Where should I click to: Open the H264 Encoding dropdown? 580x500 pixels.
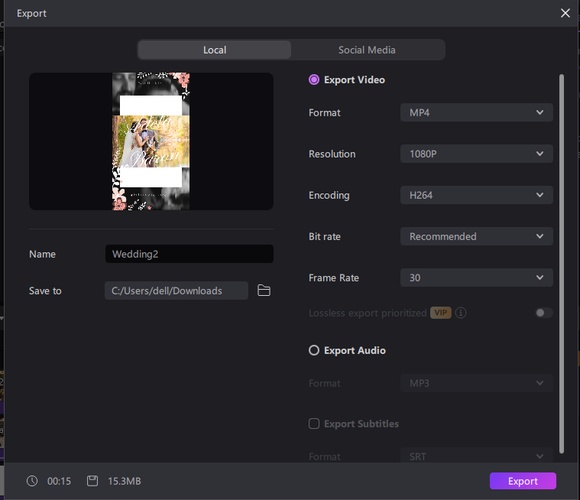point(476,195)
